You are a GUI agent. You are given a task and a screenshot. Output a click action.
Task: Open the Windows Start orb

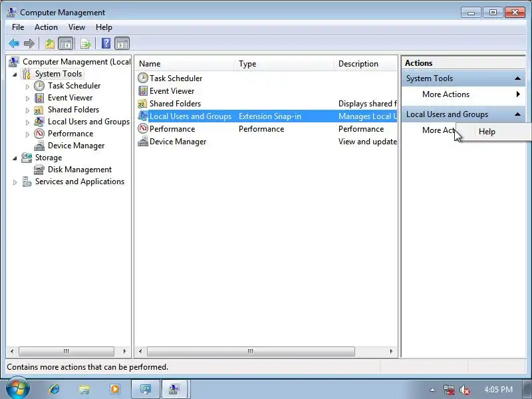coord(17,389)
